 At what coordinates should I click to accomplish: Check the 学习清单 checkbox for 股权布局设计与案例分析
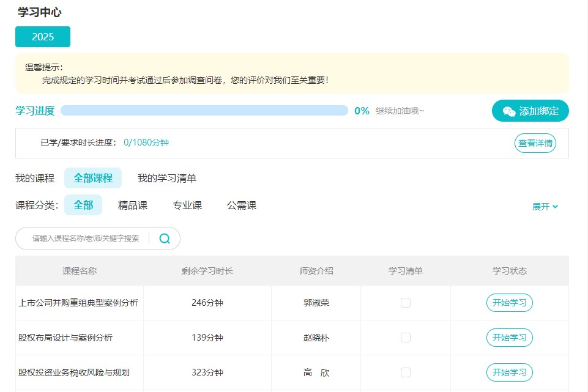click(x=405, y=337)
